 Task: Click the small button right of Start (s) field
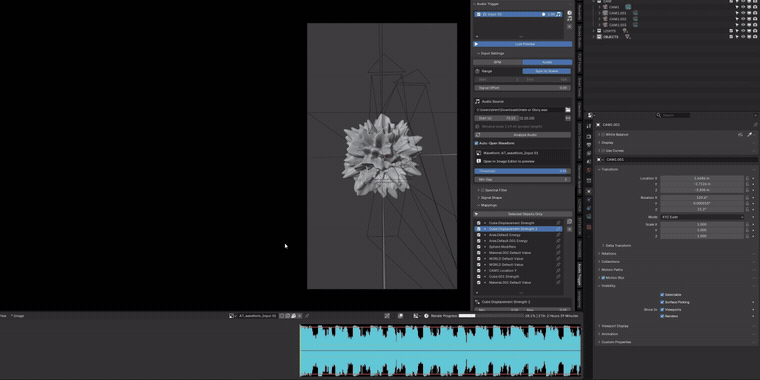(x=568, y=118)
